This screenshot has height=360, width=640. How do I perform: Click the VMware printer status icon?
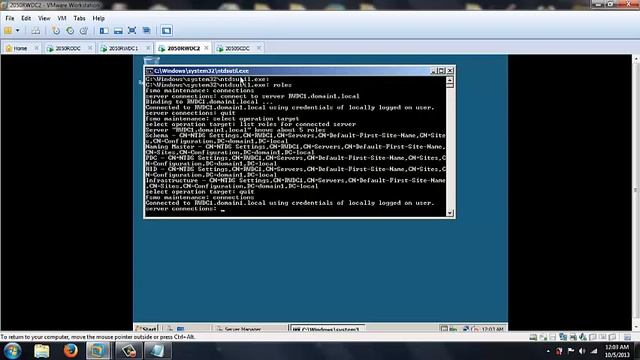(573, 337)
